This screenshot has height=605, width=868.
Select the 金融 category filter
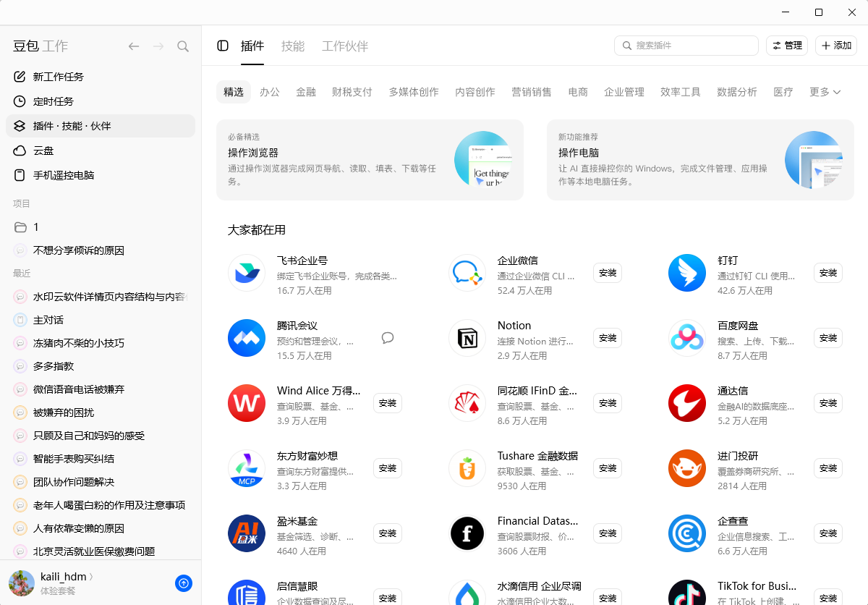pos(306,92)
